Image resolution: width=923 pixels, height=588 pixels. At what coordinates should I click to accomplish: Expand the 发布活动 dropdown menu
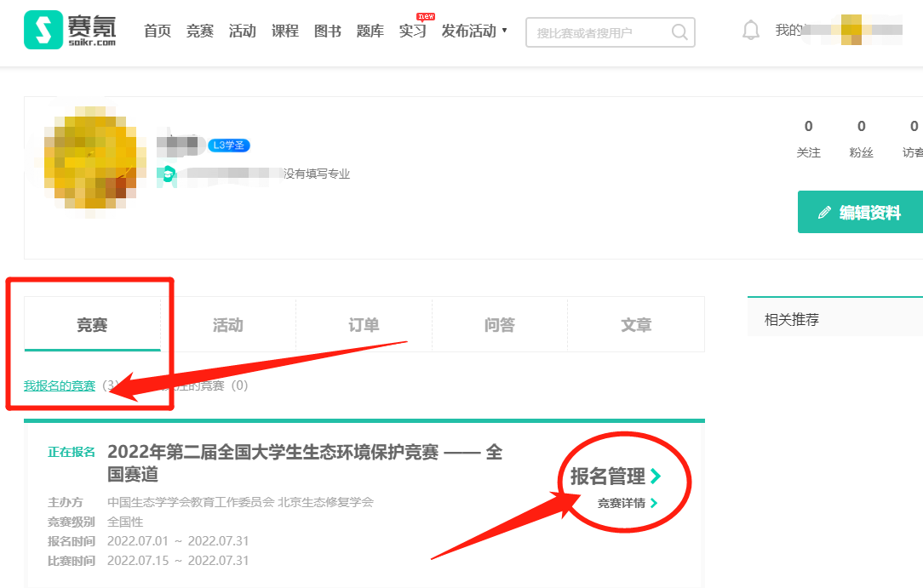click(x=473, y=31)
